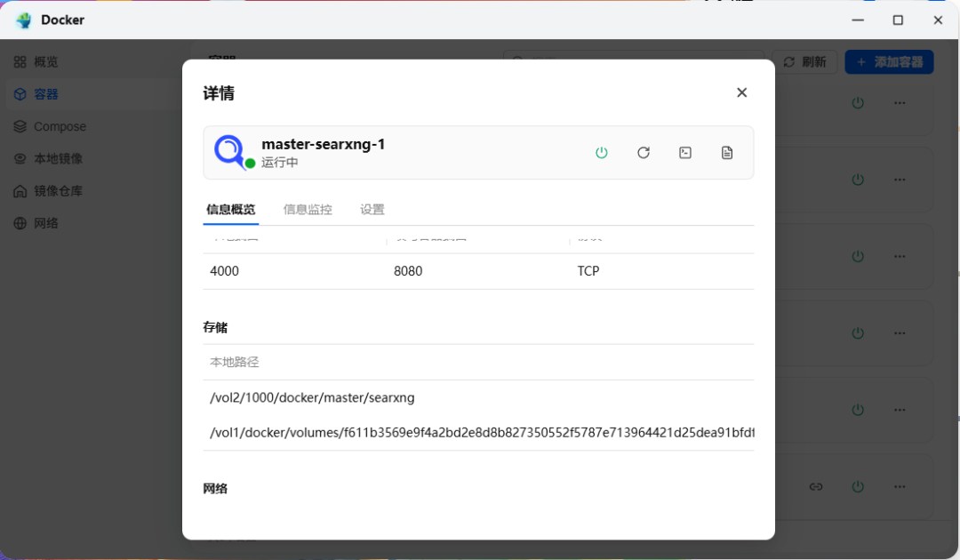
Task: Select the 信息概览 tab
Action: point(231,210)
